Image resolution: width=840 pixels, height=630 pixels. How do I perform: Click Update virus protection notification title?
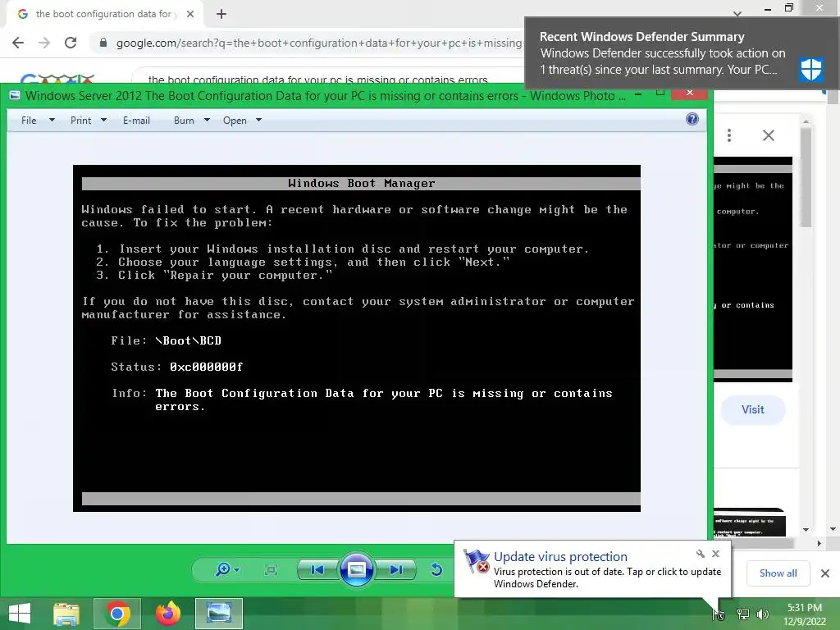(560, 557)
